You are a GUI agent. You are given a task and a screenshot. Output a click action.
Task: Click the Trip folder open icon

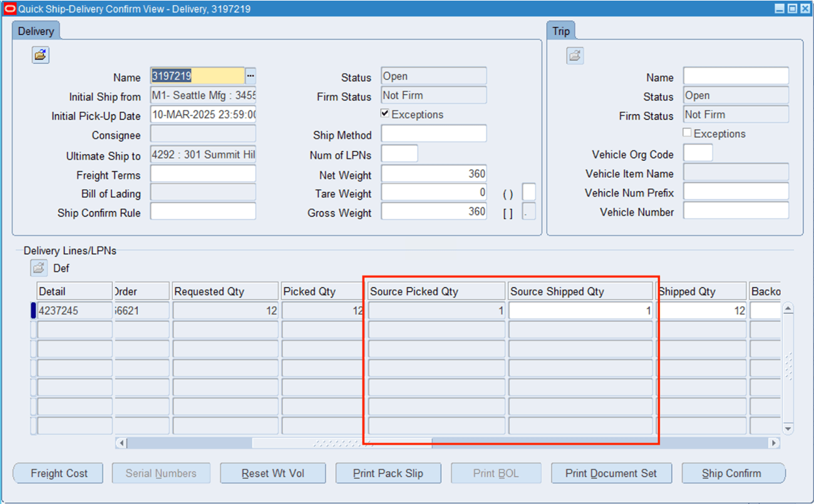(x=575, y=55)
